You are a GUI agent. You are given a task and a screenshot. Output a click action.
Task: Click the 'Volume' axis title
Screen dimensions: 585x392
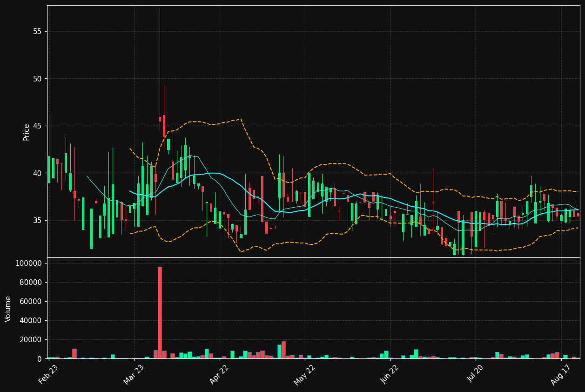pos(8,309)
